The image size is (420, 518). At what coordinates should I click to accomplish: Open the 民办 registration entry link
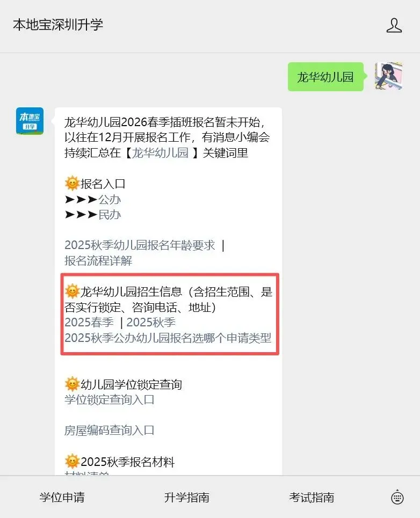click(x=110, y=215)
